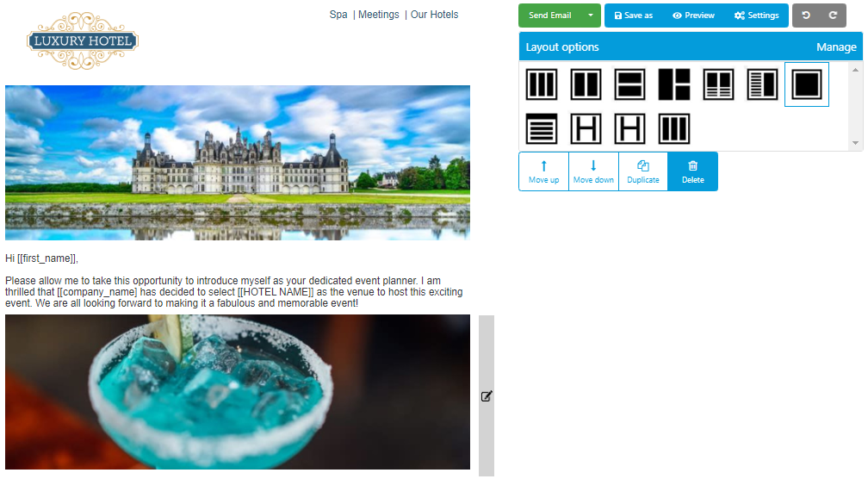Open the Save as option
Image resolution: width=868 pixels, height=479 pixels.
click(x=633, y=16)
